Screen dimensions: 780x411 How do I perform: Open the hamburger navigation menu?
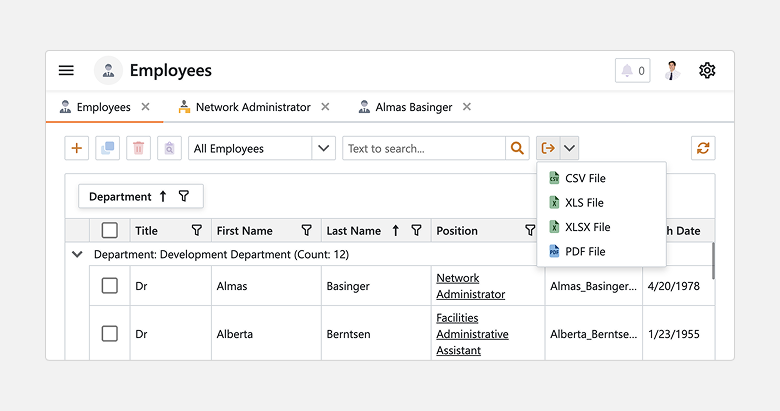(66, 70)
